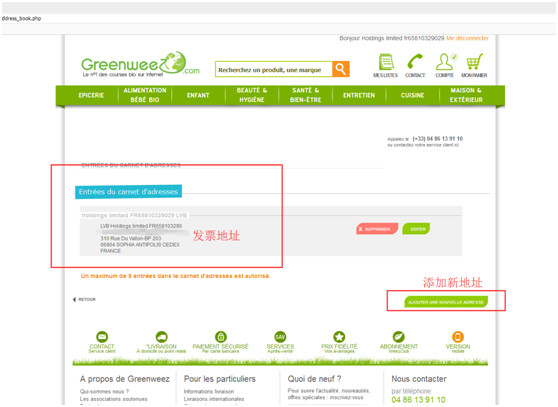Click the Prix Fidélité star icon

click(x=339, y=336)
